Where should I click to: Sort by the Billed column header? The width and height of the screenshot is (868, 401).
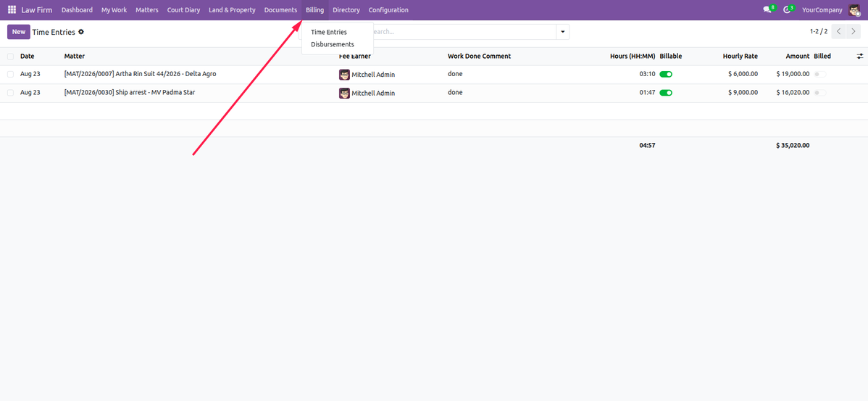click(822, 57)
